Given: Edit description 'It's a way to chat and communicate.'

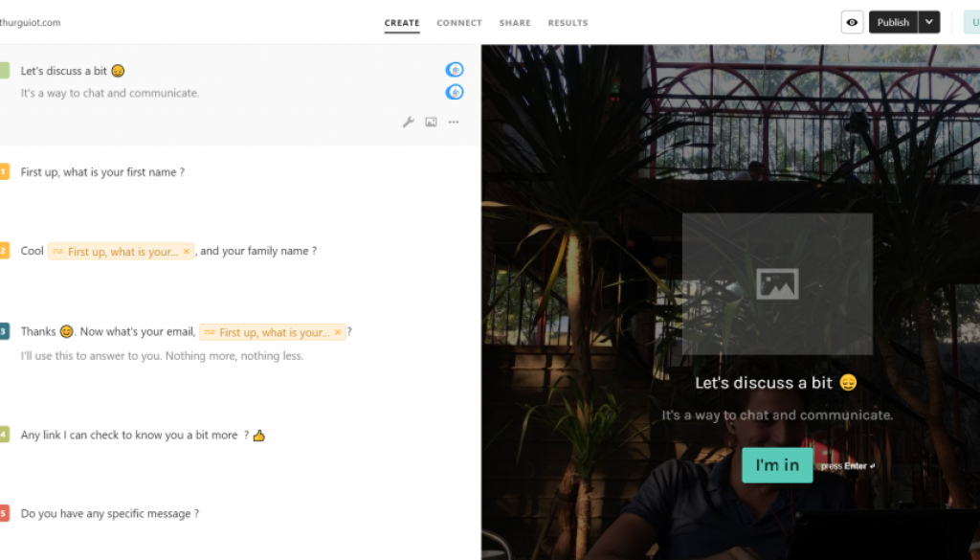Looking at the screenshot, I should pyautogui.click(x=110, y=93).
